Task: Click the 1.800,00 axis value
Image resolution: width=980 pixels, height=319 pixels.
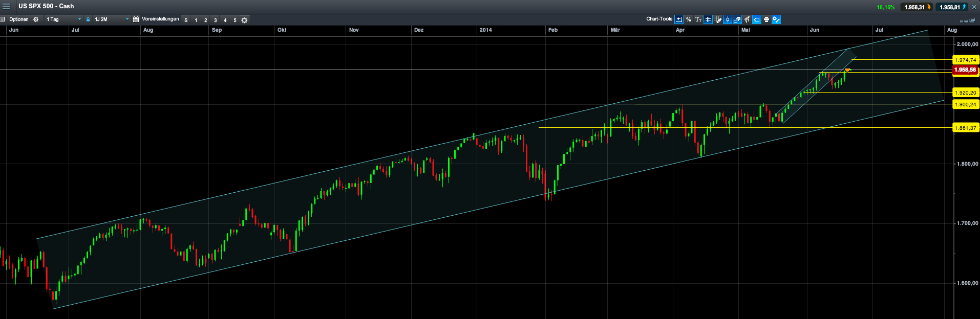Action: point(967,164)
